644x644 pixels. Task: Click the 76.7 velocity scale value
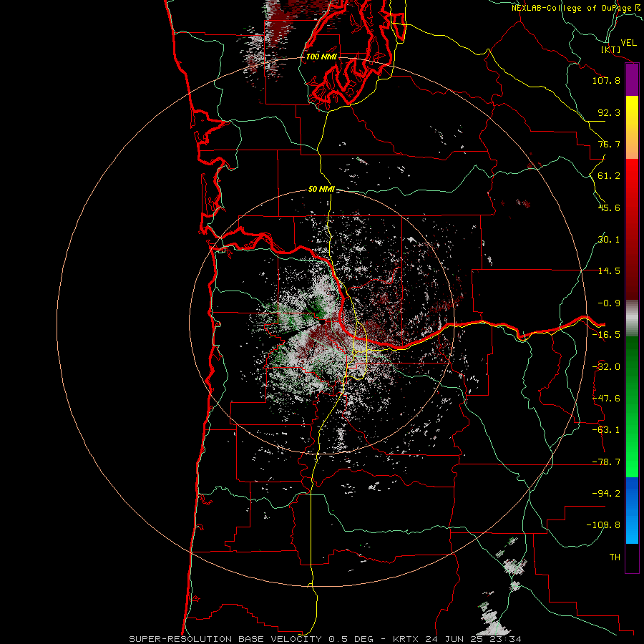point(609,144)
